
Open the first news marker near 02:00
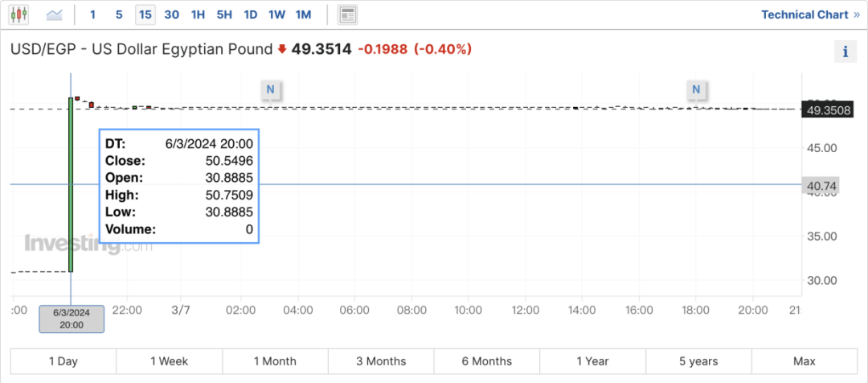pos(271,89)
